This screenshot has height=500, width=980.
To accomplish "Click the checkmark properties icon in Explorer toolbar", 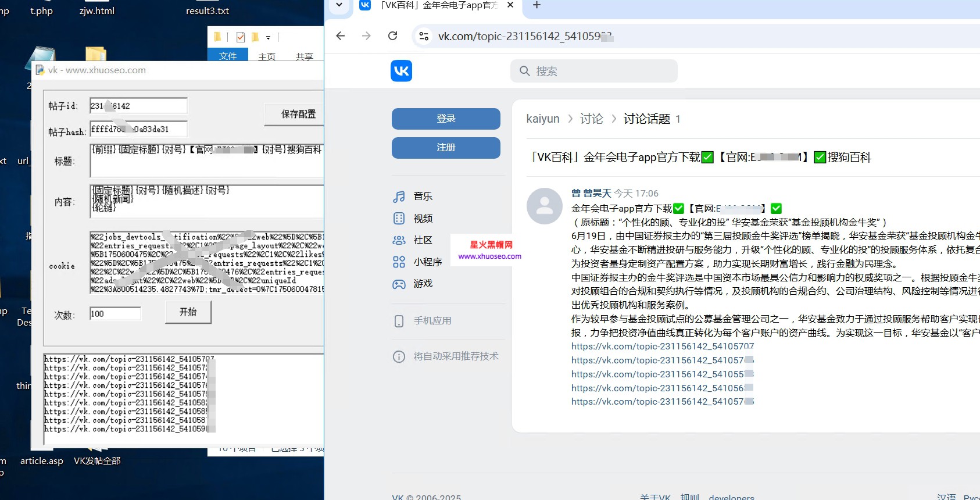I will (x=241, y=37).
